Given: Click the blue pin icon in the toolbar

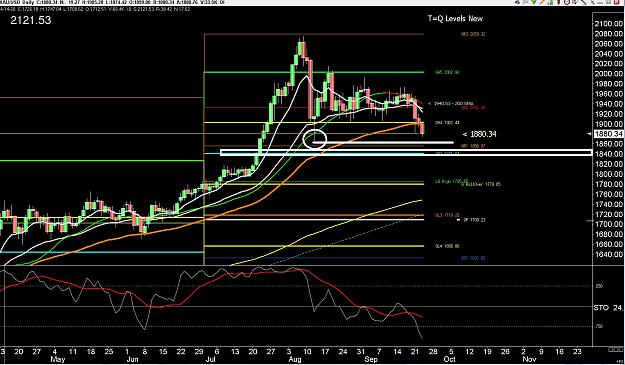Looking at the screenshot, I should coord(593,2).
